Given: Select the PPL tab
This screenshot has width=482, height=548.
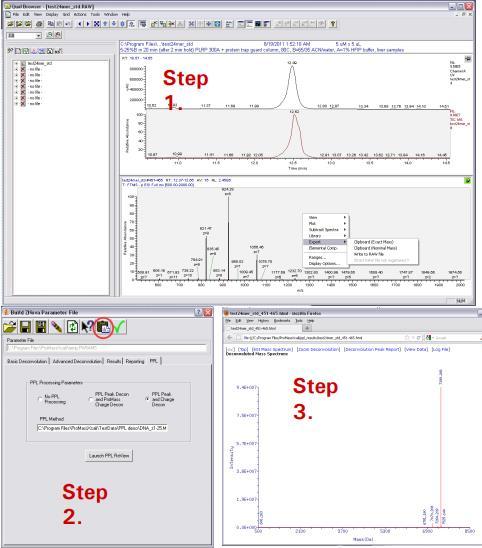Looking at the screenshot, I should tap(154, 361).
